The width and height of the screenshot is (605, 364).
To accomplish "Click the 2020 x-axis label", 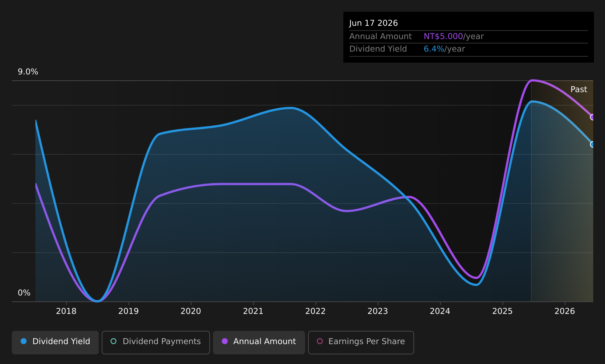I will coord(191,311).
